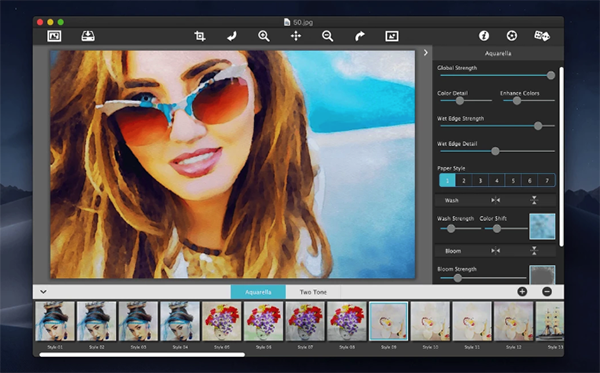Screen dimensions: 600x373
Task: Select Paper Style 7
Action: (x=546, y=180)
